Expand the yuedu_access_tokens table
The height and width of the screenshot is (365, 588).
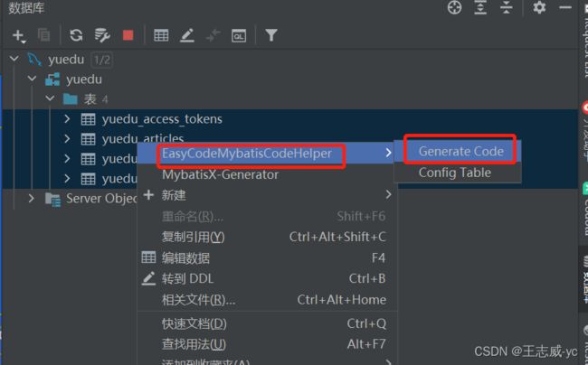pos(67,118)
